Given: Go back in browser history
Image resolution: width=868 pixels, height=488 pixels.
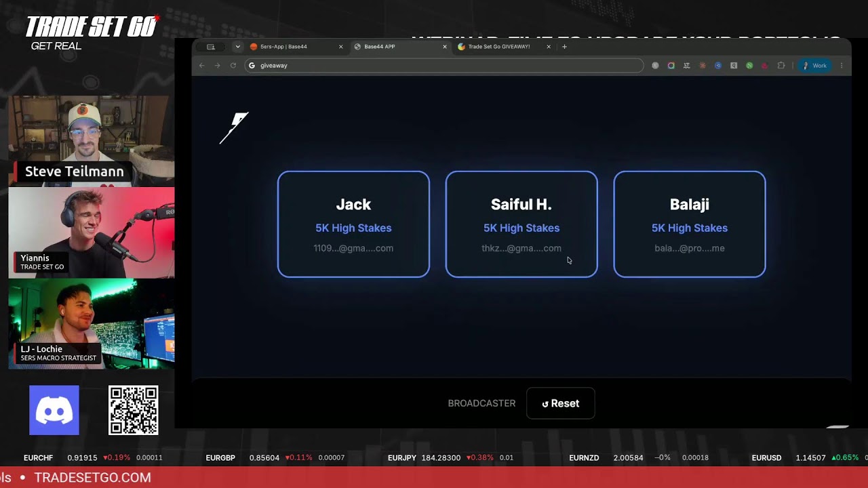Looking at the screenshot, I should 201,66.
